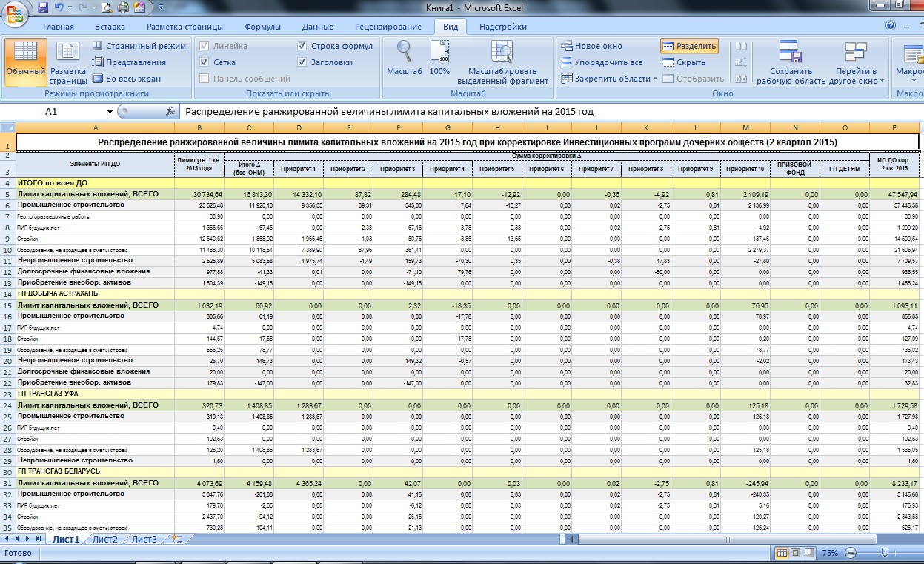Expand the Закрепить области dropdown
The image size is (924, 564).
(x=608, y=79)
